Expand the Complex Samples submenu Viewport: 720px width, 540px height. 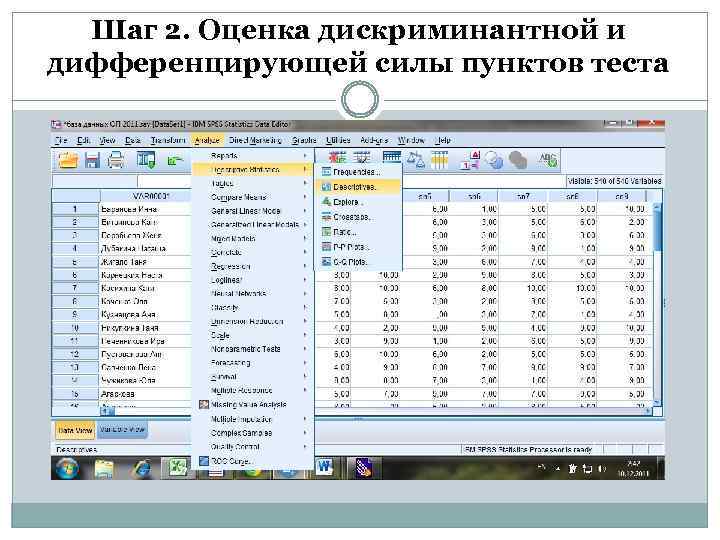point(253,433)
